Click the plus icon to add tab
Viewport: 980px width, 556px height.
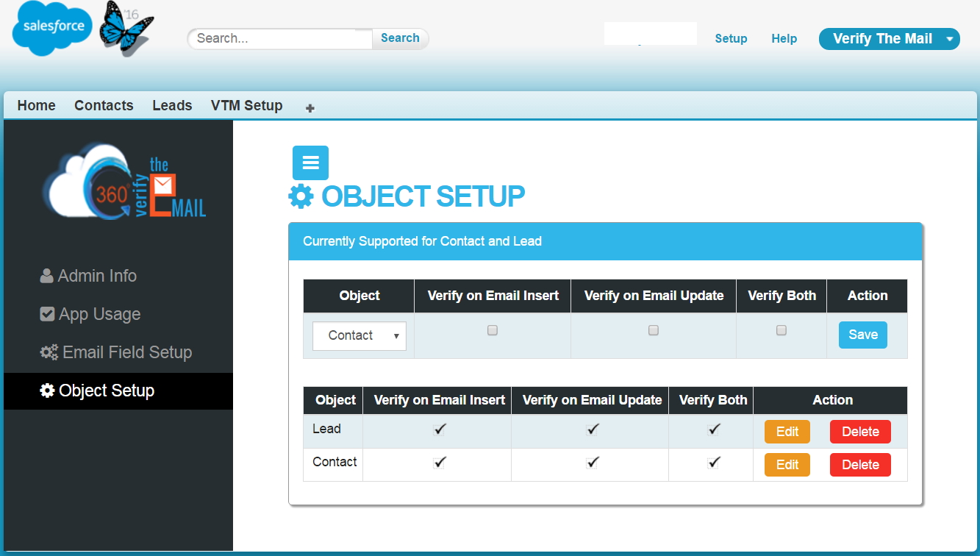pyautogui.click(x=310, y=108)
